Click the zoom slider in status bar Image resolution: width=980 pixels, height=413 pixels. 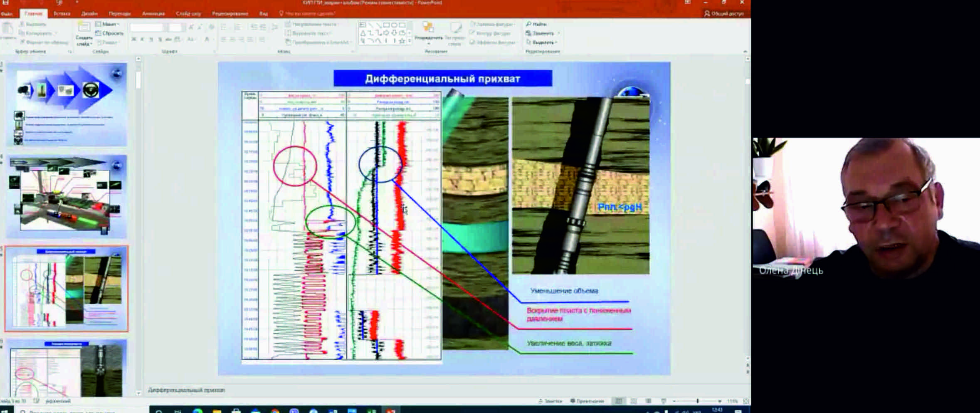point(697,401)
